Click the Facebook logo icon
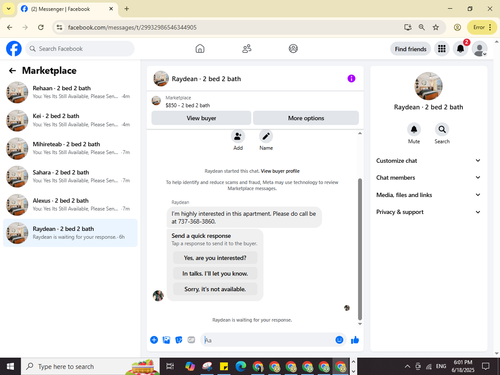500x375 pixels. coord(14,49)
